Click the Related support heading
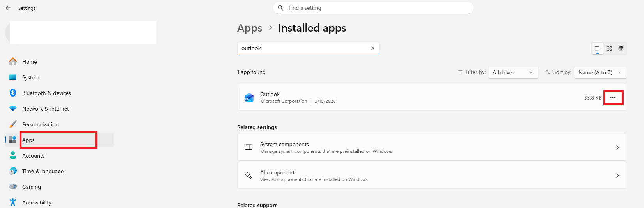644x208 pixels. (x=257, y=205)
